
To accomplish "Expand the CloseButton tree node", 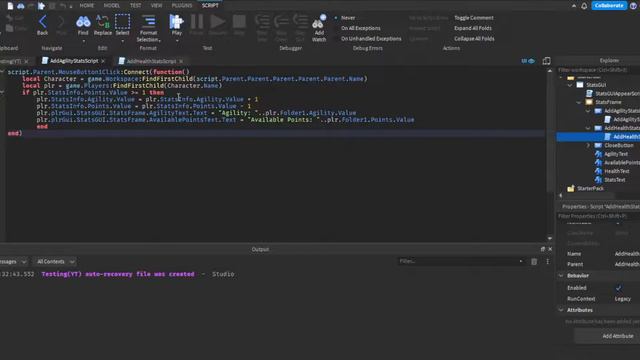I will point(588,145).
